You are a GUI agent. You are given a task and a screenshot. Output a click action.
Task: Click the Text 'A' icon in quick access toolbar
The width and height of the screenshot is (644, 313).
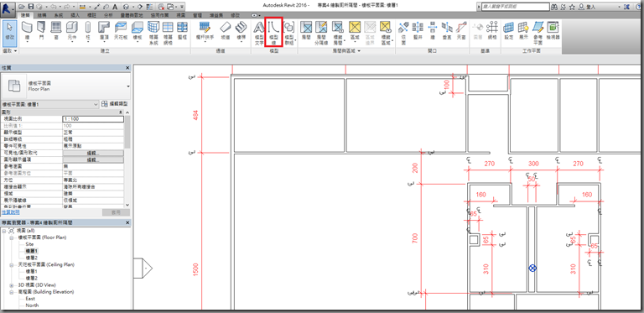115,7
